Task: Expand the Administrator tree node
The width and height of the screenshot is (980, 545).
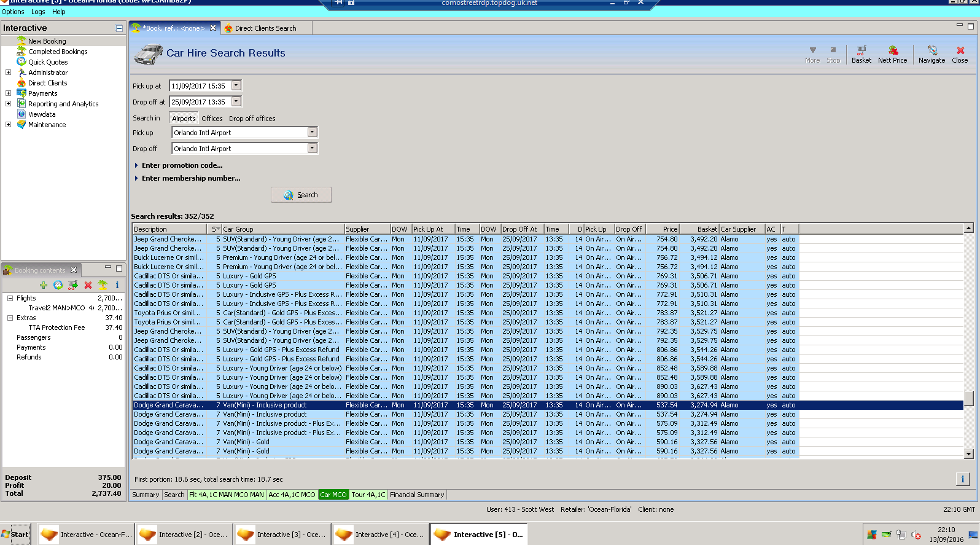Action: [x=8, y=72]
